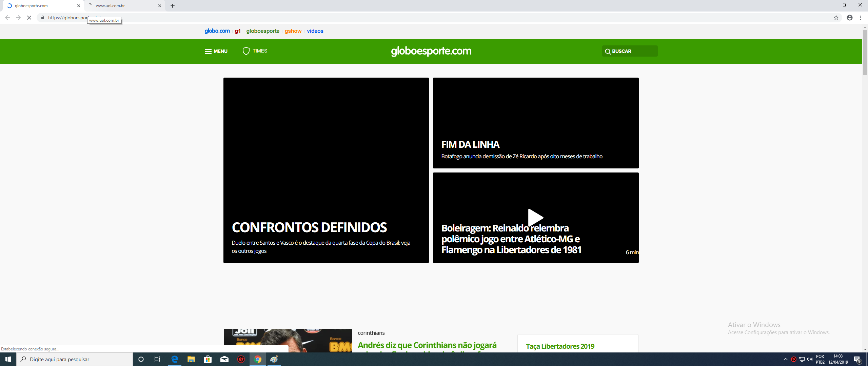Show hidden system tray icons
The height and width of the screenshot is (366, 868).
coord(786,359)
